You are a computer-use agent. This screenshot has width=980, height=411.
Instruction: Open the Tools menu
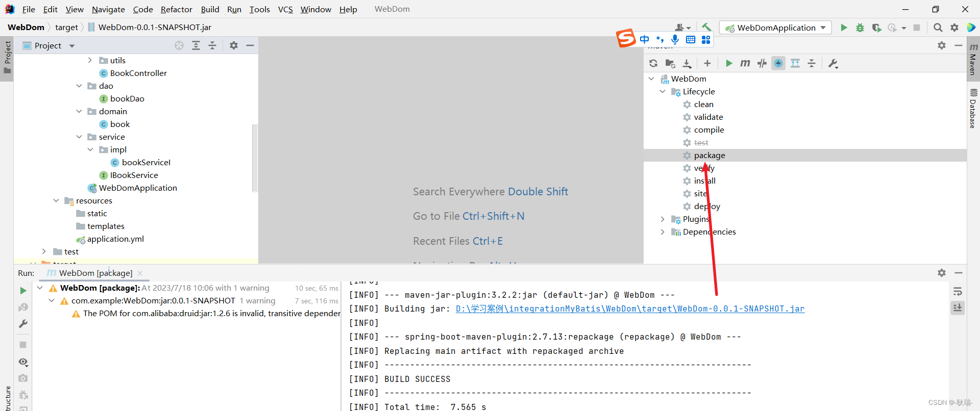(x=259, y=9)
